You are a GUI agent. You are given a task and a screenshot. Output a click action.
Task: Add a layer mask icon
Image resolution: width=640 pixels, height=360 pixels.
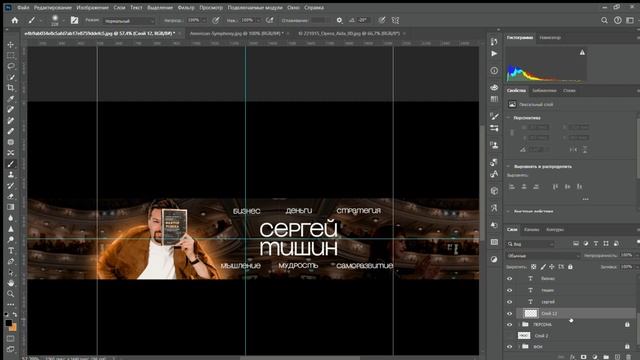click(583, 357)
